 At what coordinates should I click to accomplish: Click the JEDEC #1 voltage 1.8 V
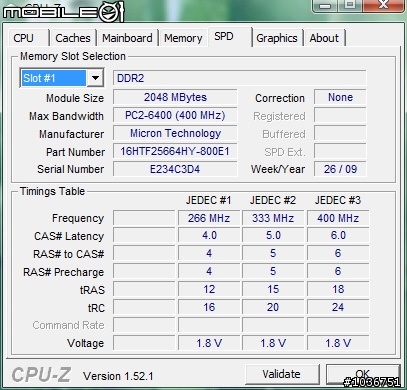coord(209,343)
